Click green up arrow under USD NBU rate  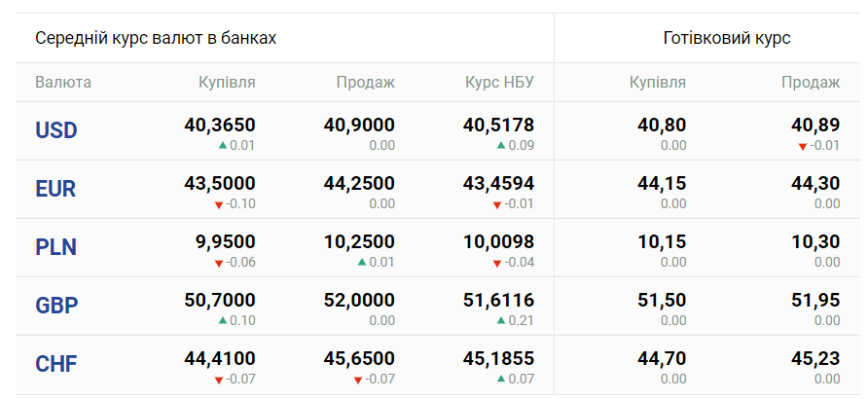point(501,146)
